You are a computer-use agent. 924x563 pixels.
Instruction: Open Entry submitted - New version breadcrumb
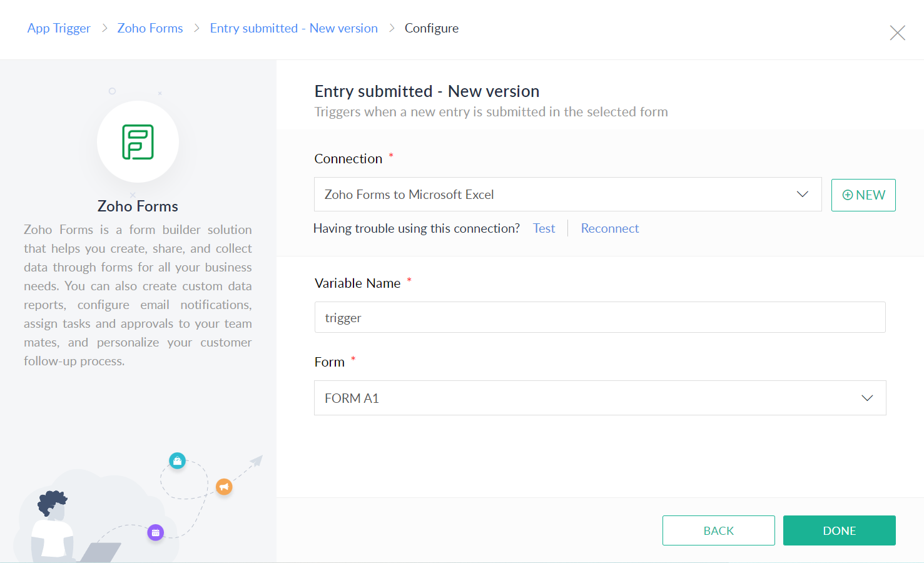click(294, 28)
